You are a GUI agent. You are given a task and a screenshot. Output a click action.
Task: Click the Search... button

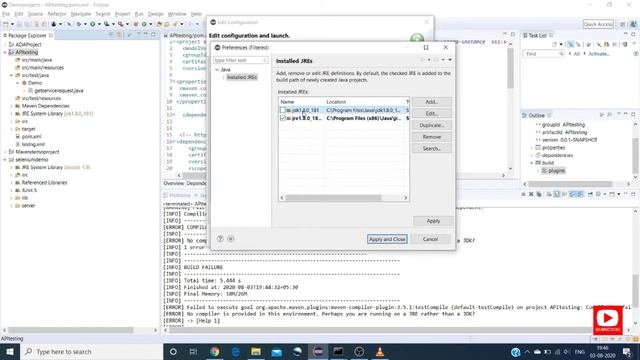coord(431,149)
